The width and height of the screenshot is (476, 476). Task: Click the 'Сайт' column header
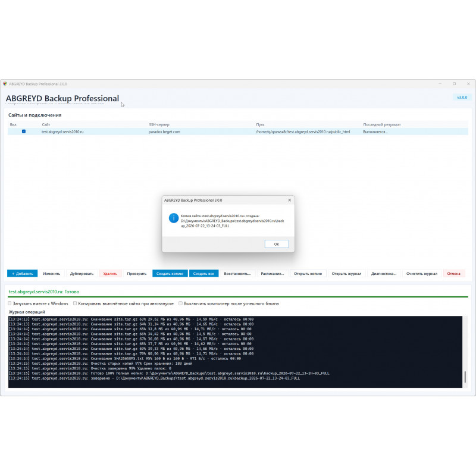(46, 124)
